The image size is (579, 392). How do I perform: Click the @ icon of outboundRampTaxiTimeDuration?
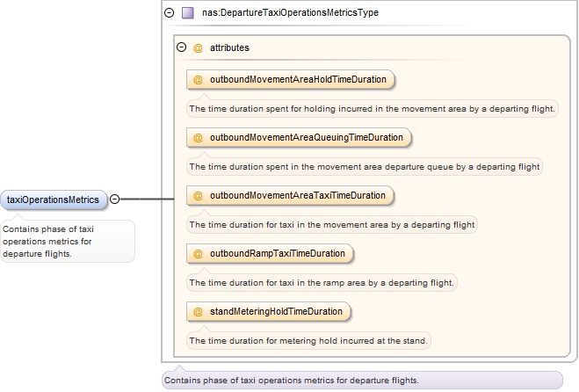click(x=198, y=254)
